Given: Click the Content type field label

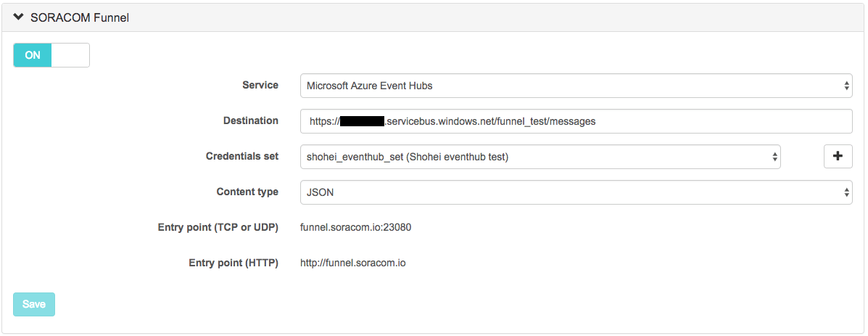Looking at the screenshot, I should click(x=247, y=192).
